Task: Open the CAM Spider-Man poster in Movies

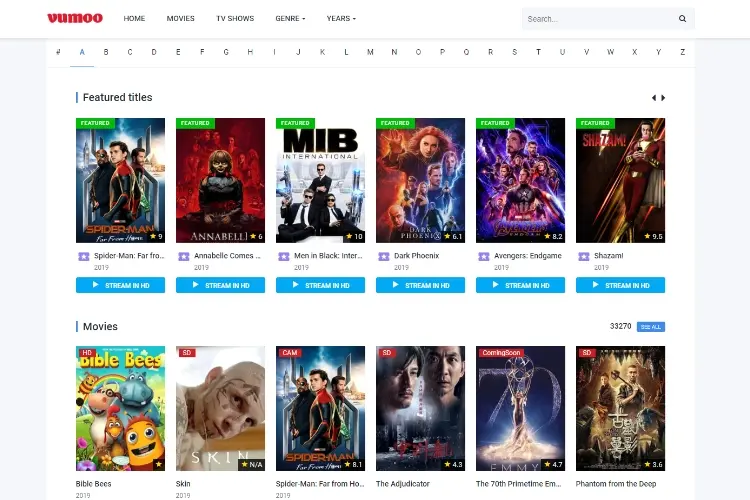Action: pyautogui.click(x=320, y=409)
